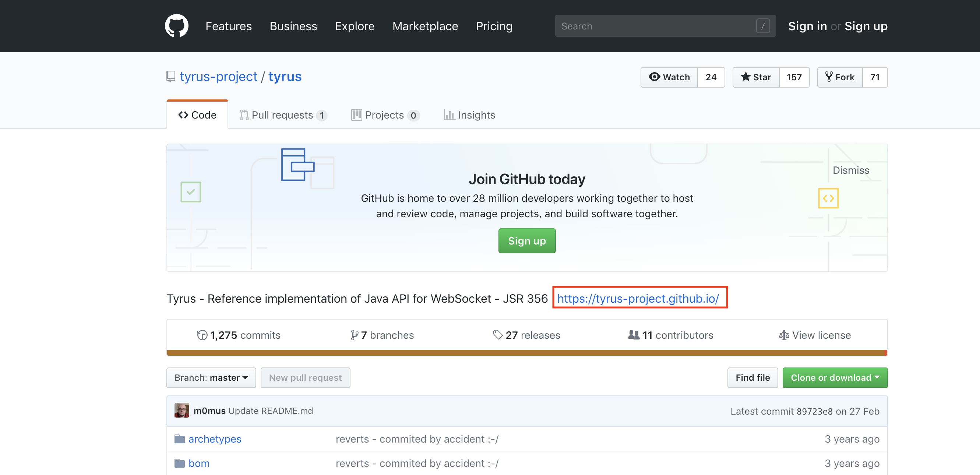Switch to the Projects tab
This screenshot has height=475, width=980.
pyautogui.click(x=385, y=115)
